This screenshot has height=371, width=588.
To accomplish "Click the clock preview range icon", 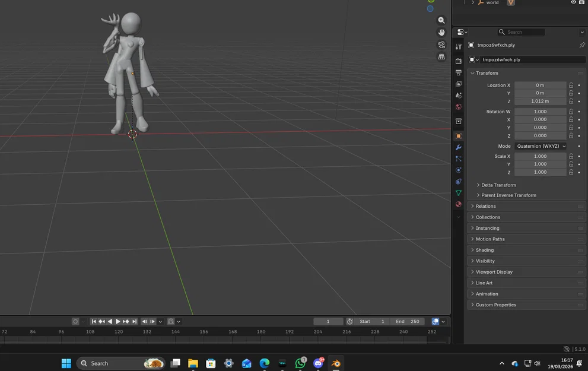I will tap(349, 322).
